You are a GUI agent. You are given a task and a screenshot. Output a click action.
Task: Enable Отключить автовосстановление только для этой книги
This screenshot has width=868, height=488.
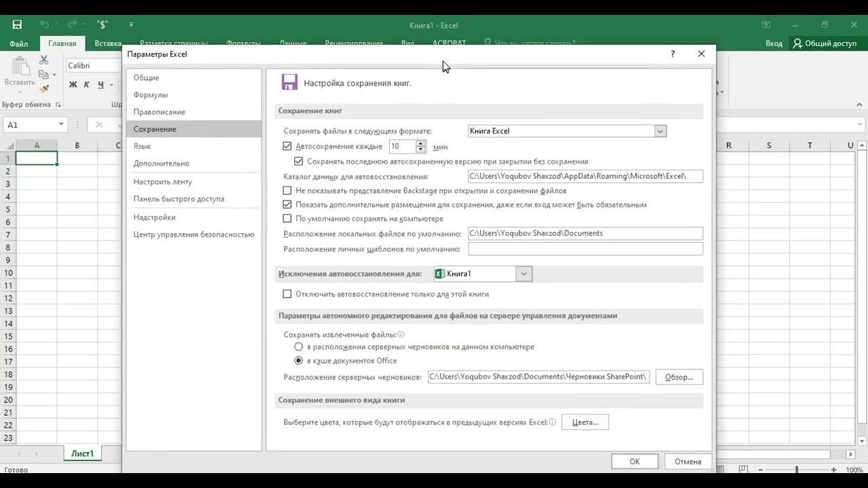287,293
